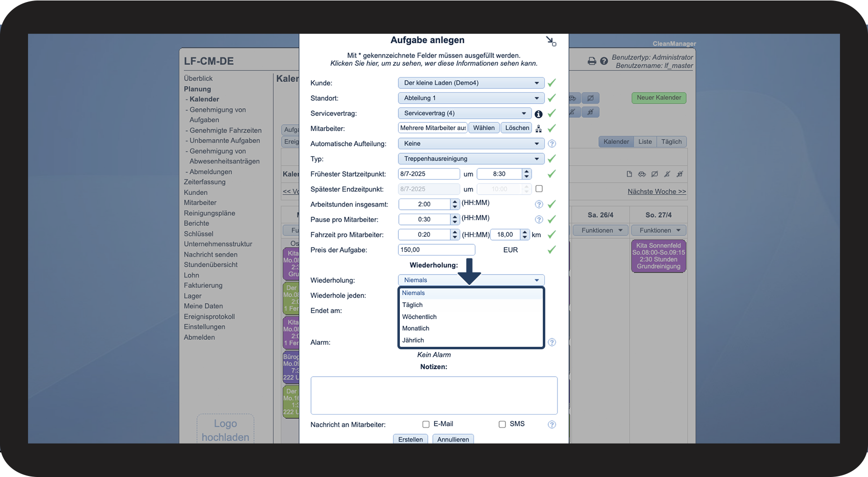The height and width of the screenshot is (477, 868).
Task: Open help question mark icon in header
Action: tap(604, 61)
